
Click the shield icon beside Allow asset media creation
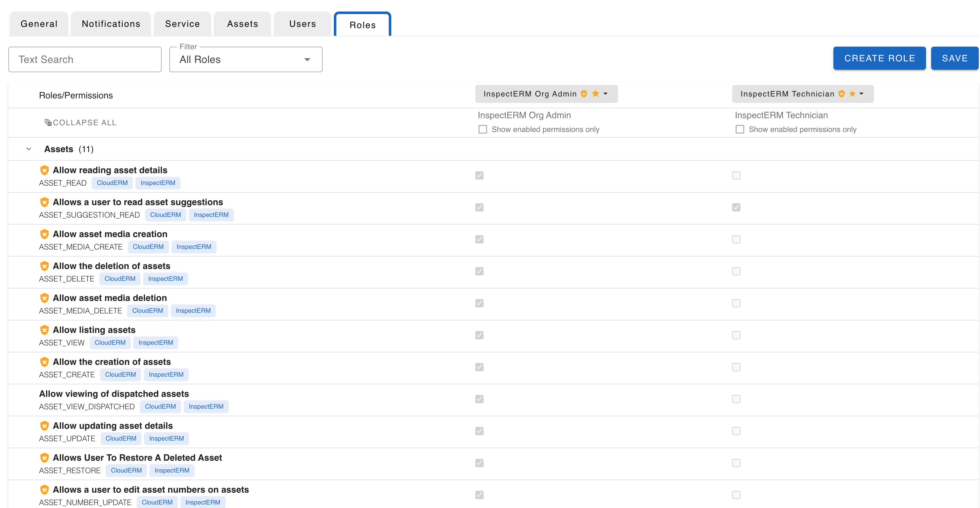(44, 234)
